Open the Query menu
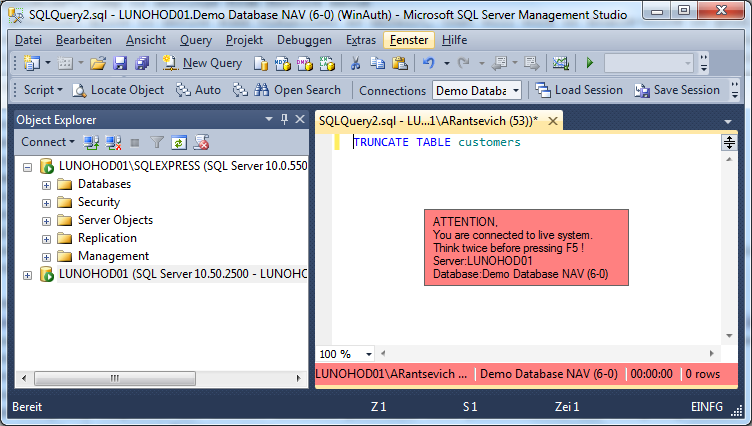This screenshot has height=426, width=752. [x=196, y=40]
